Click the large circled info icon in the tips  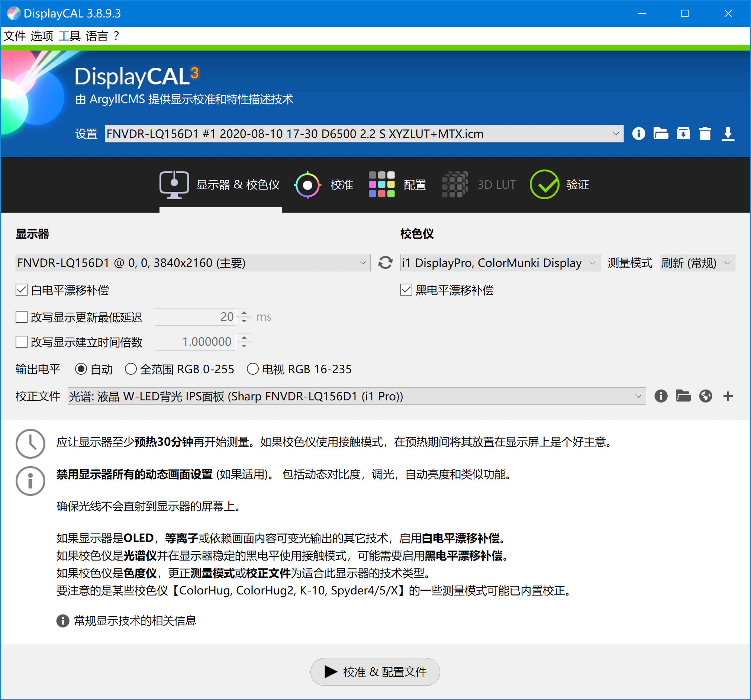[30, 481]
